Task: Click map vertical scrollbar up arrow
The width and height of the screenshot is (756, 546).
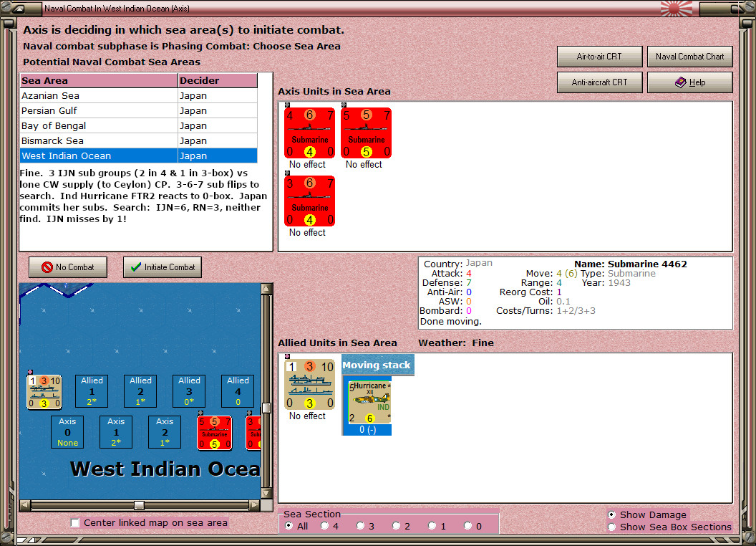Action: click(266, 289)
